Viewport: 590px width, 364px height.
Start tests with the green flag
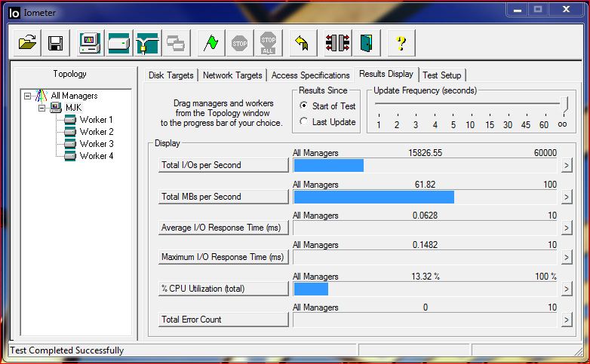point(210,43)
